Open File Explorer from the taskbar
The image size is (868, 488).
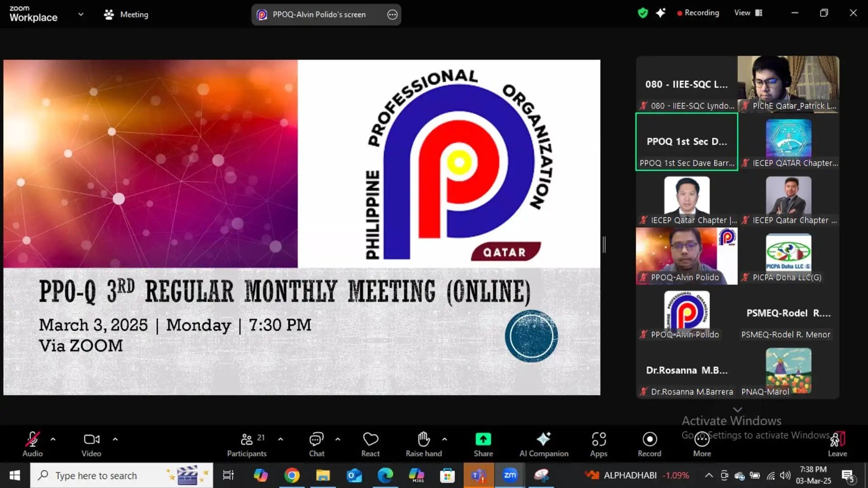click(323, 475)
